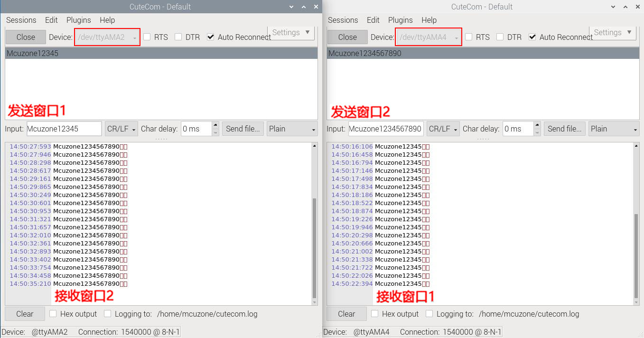
Task: Open Plugins menu in right CuteCom window
Action: pyautogui.click(x=400, y=20)
